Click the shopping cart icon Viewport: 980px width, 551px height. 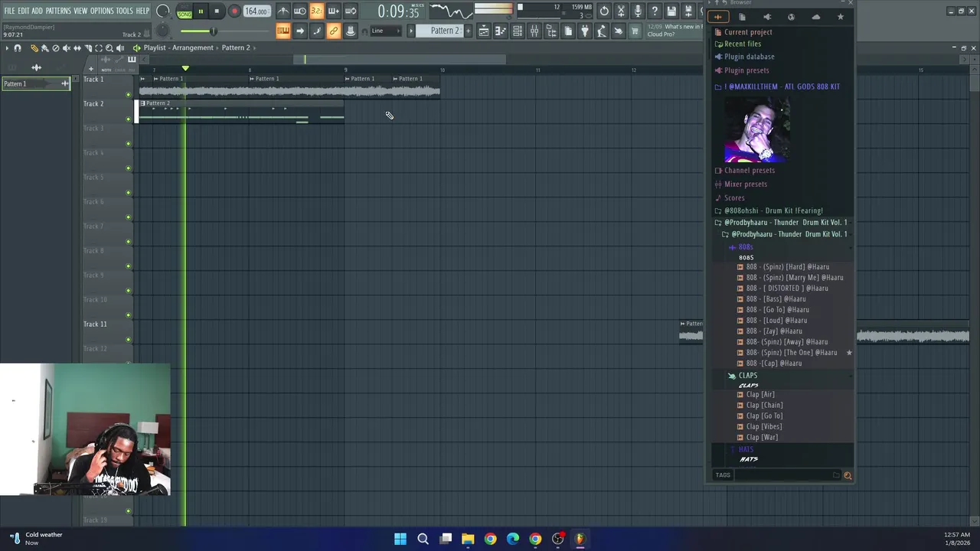[635, 31]
